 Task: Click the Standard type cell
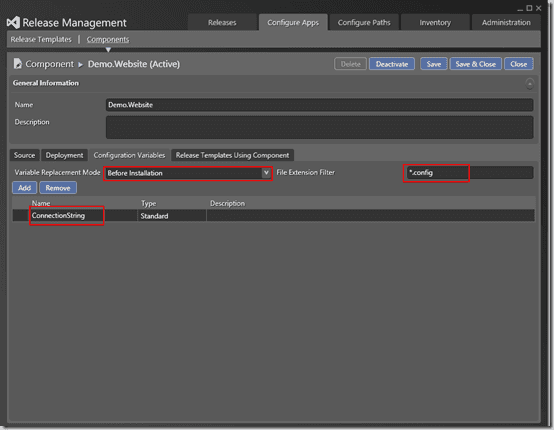click(172, 216)
